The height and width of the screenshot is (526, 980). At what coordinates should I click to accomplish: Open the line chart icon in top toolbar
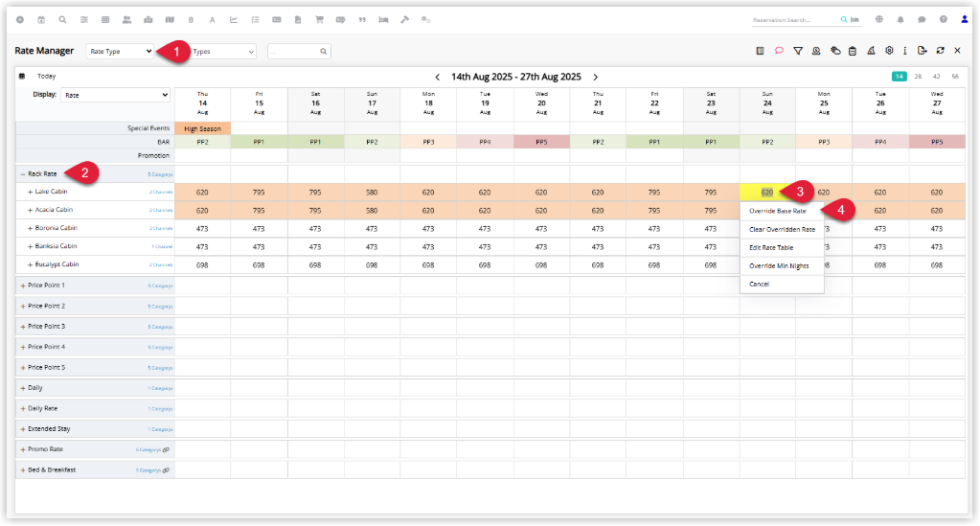tap(234, 20)
